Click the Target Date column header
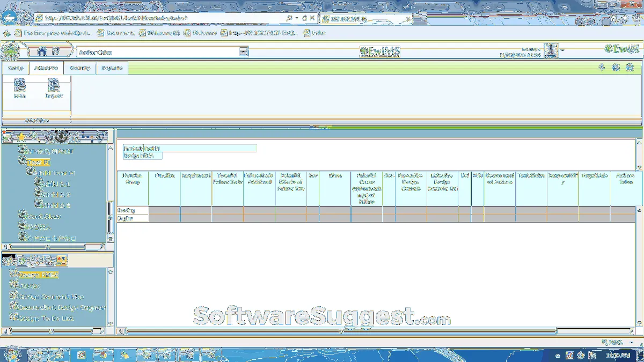The width and height of the screenshot is (644, 362). 594,188
